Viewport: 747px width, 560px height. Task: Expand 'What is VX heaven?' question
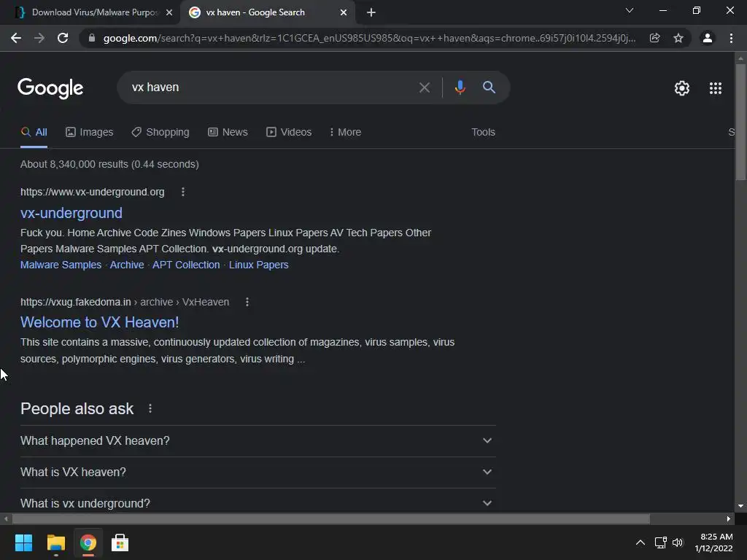258,472
